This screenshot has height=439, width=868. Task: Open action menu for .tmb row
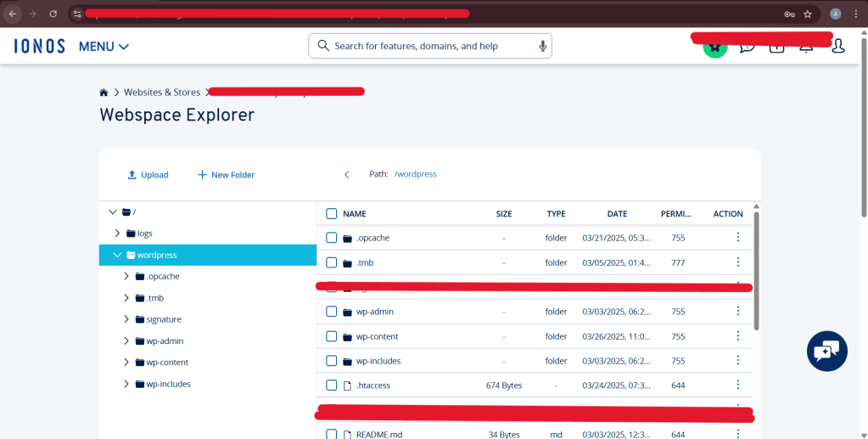pos(738,262)
